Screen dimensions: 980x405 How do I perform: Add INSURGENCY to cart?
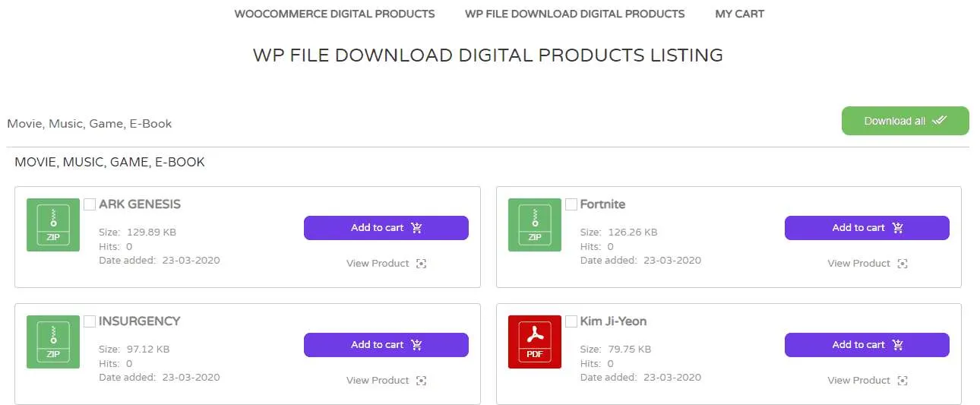click(x=386, y=345)
